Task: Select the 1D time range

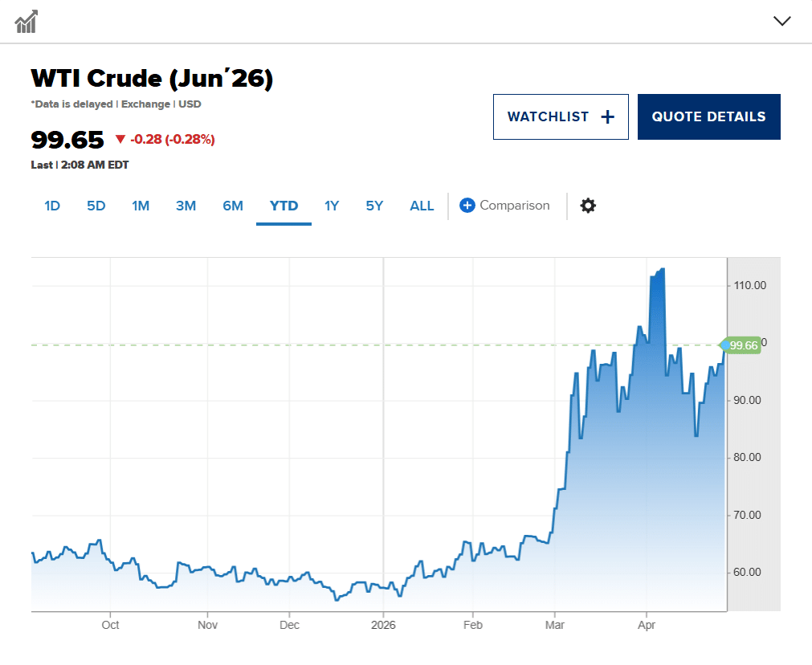Action: [51, 206]
